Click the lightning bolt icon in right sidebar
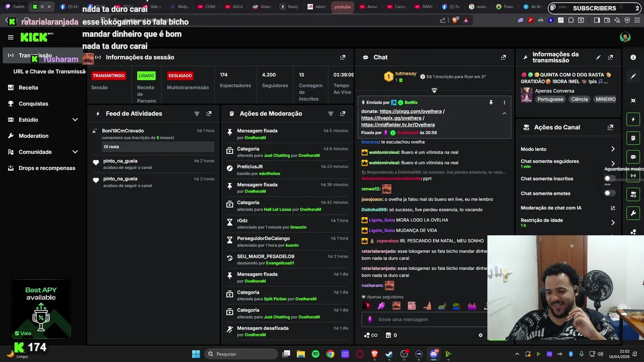This screenshot has width=644, height=362. (633, 120)
